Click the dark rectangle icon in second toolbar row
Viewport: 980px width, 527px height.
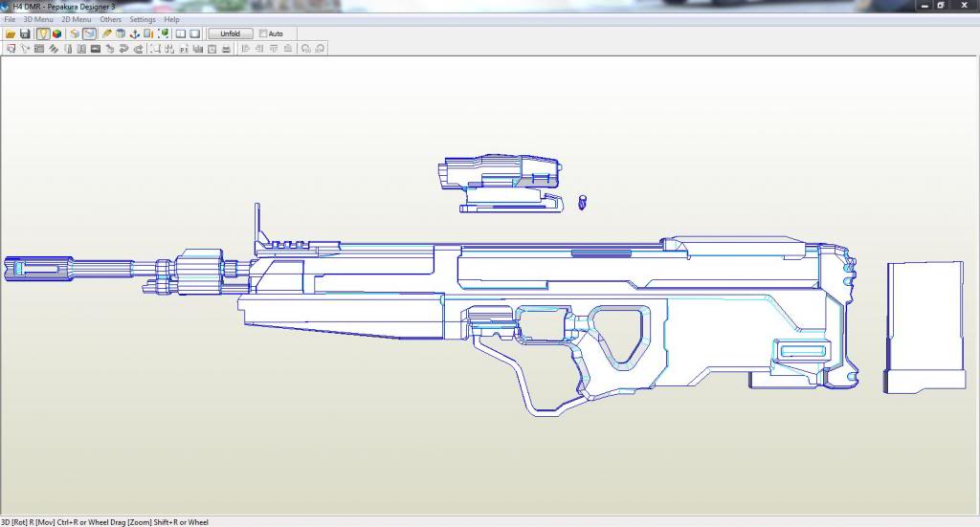point(96,49)
